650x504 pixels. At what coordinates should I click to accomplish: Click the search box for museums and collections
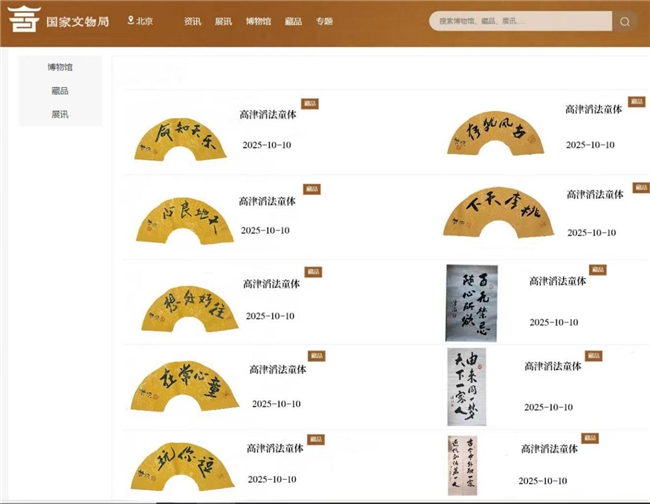pyautogui.click(x=520, y=21)
